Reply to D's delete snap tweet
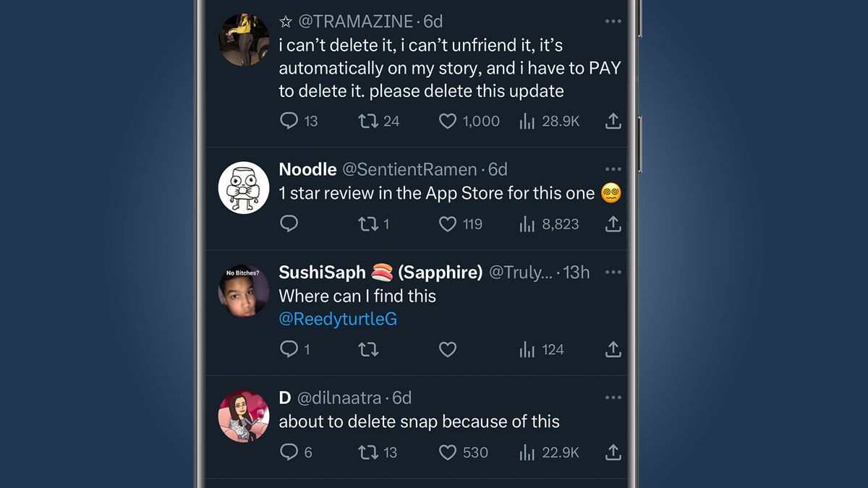The width and height of the screenshot is (868, 488). (x=289, y=453)
